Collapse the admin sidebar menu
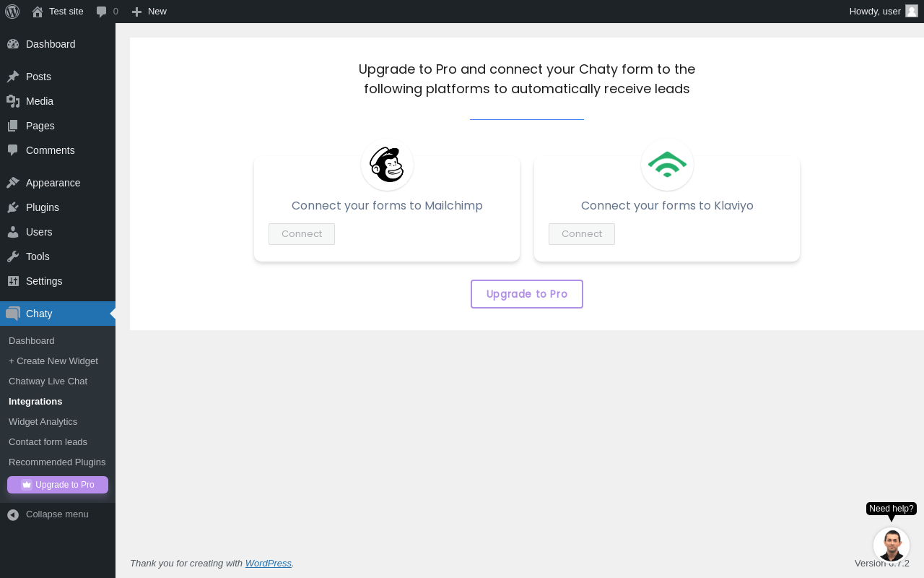This screenshot has width=924, height=578. pos(48,514)
